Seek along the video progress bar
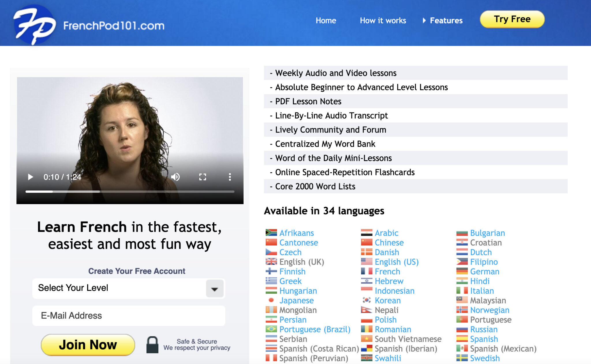The image size is (591, 364). point(130,191)
